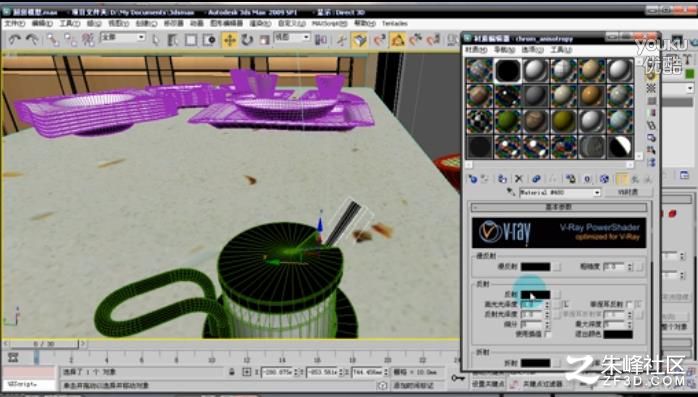This screenshot has width=698, height=397.
Task: Click the material eyedropper picker icon
Action: [511, 193]
